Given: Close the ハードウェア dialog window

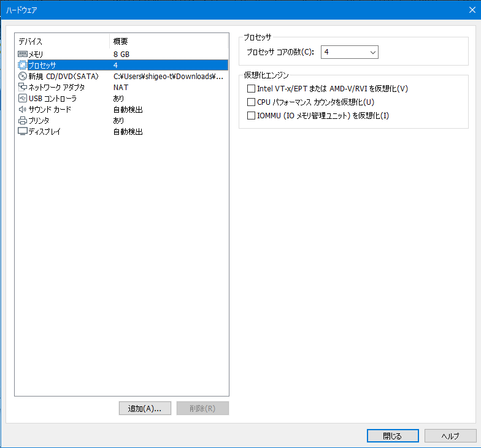Looking at the screenshot, I should point(472,10).
